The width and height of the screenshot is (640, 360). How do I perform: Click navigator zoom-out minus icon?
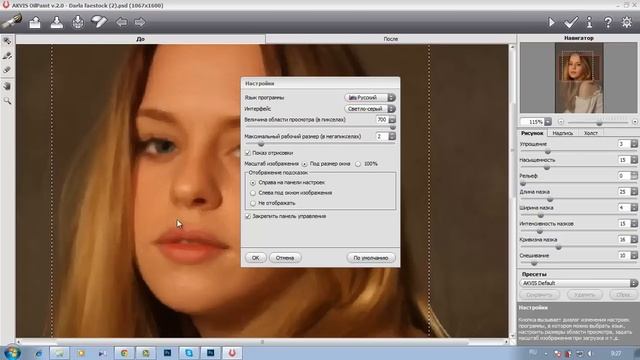(561, 122)
